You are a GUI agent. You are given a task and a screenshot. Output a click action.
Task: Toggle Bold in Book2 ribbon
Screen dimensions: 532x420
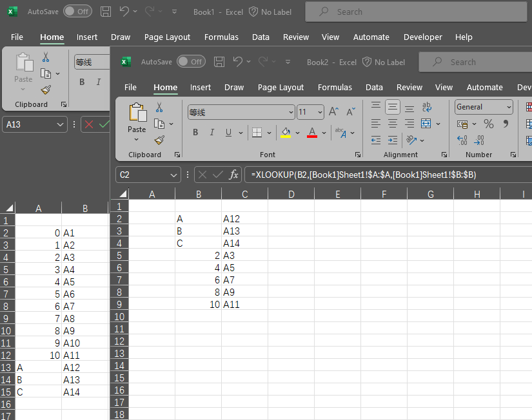tap(195, 133)
